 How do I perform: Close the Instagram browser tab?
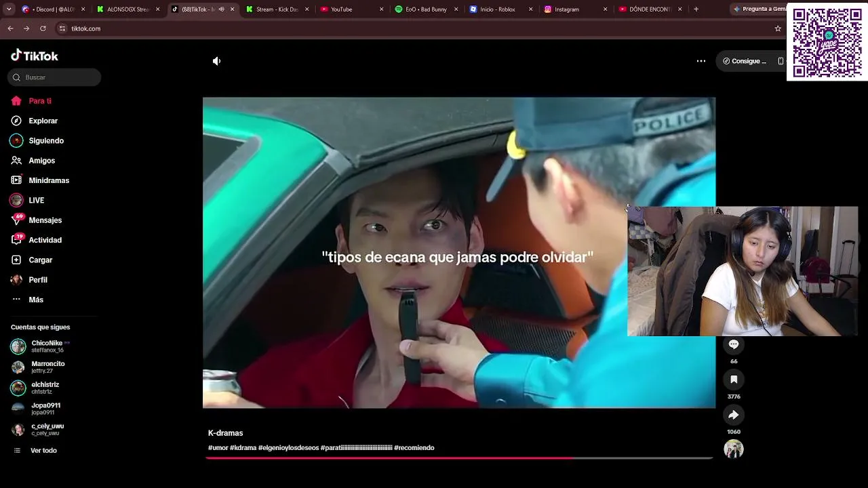tap(605, 9)
